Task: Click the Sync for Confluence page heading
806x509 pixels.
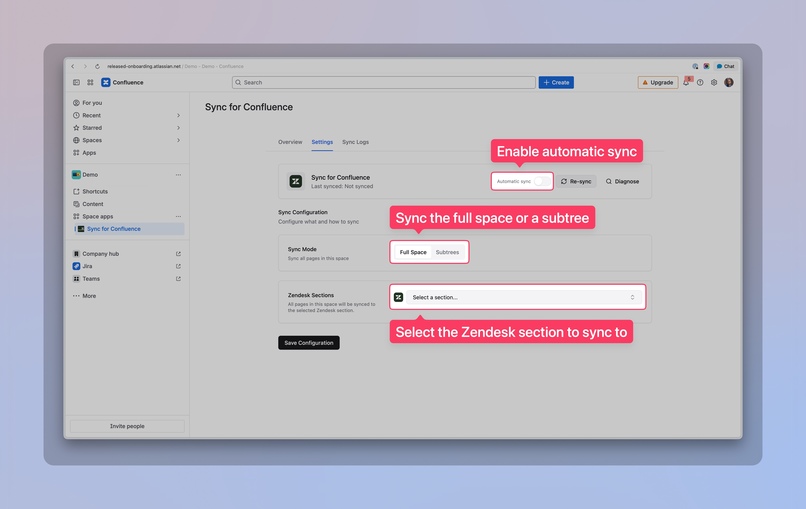Action: (x=249, y=107)
